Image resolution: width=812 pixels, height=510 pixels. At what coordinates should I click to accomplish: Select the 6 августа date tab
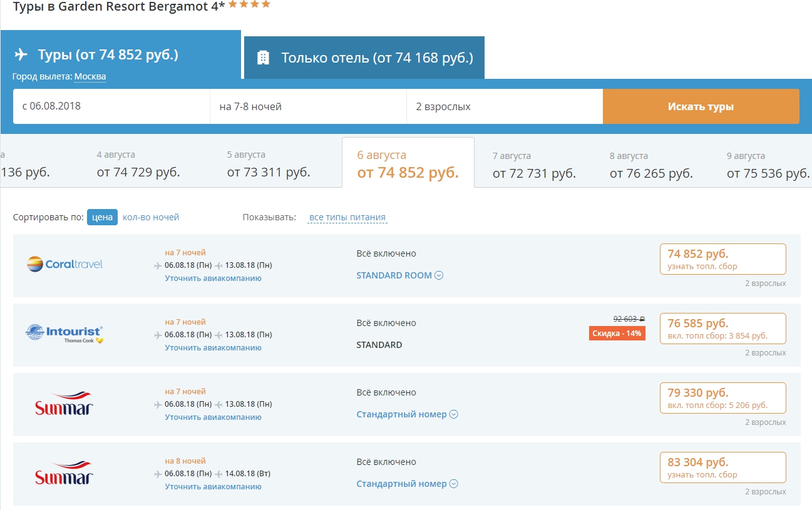coord(408,164)
